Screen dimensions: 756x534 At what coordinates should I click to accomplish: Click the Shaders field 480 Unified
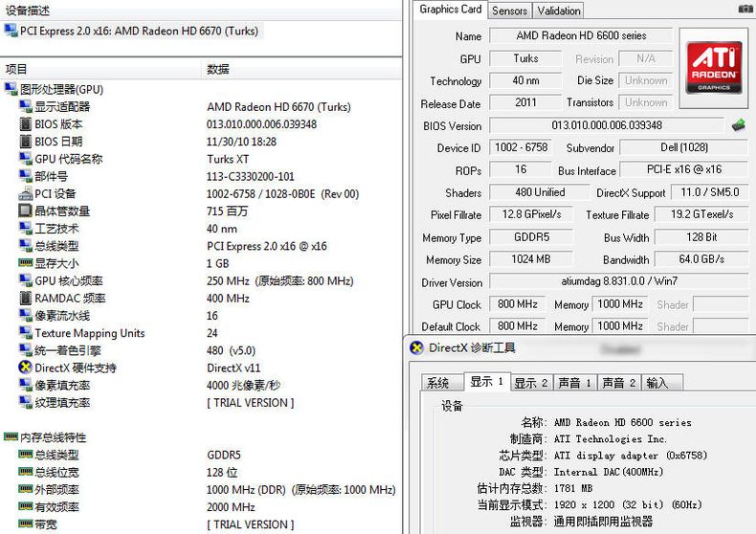coord(540,192)
